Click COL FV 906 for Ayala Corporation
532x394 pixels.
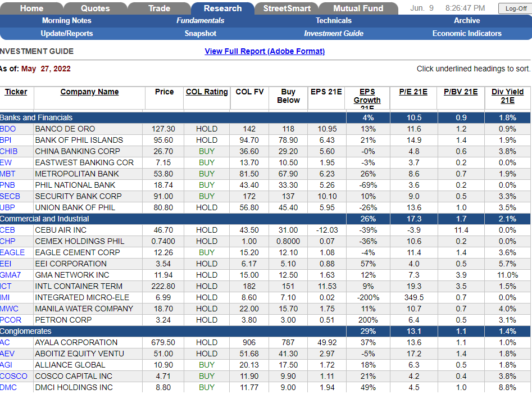click(249, 342)
